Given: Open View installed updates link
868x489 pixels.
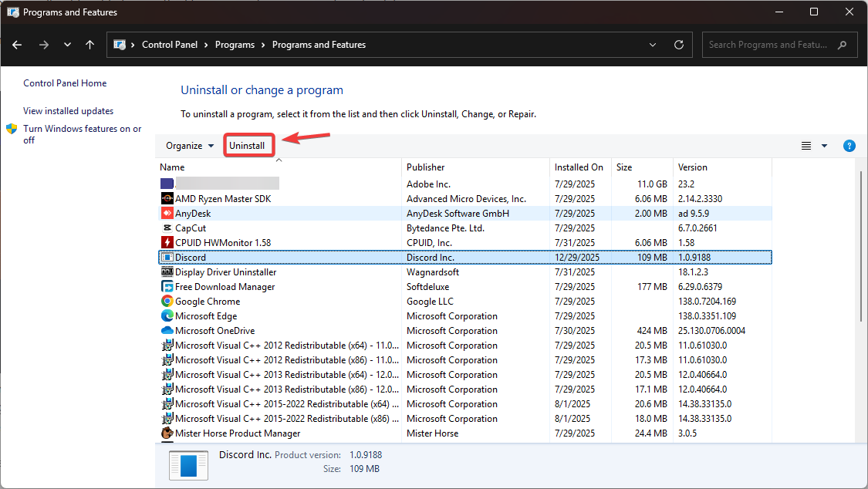Looking at the screenshot, I should click(x=68, y=111).
